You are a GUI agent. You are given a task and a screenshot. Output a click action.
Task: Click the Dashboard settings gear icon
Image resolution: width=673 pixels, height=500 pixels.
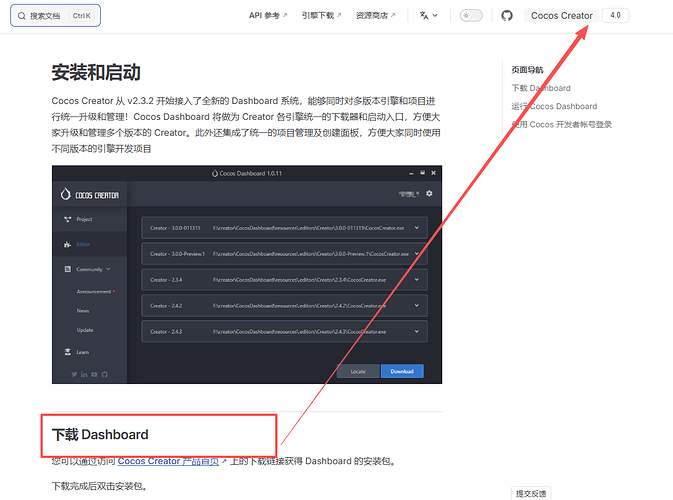click(x=429, y=194)
